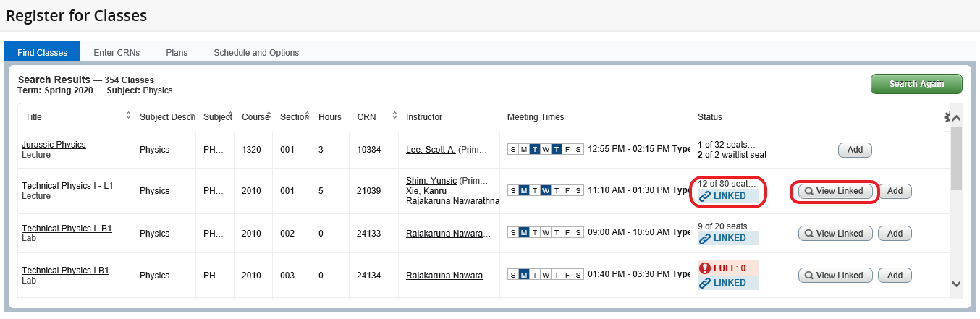Click the green Search Again button

click(x=916, y=84)
